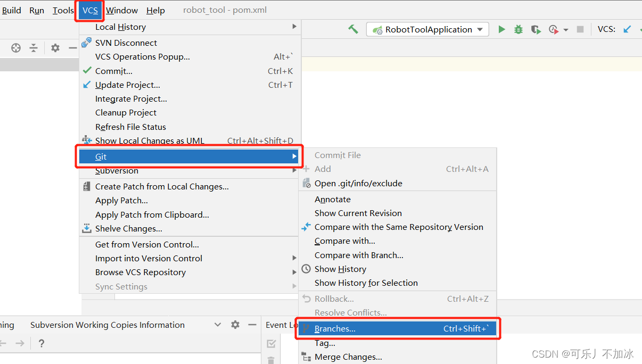Click the green hammer Build icon
642x364 pixels.
click(353, 29)
